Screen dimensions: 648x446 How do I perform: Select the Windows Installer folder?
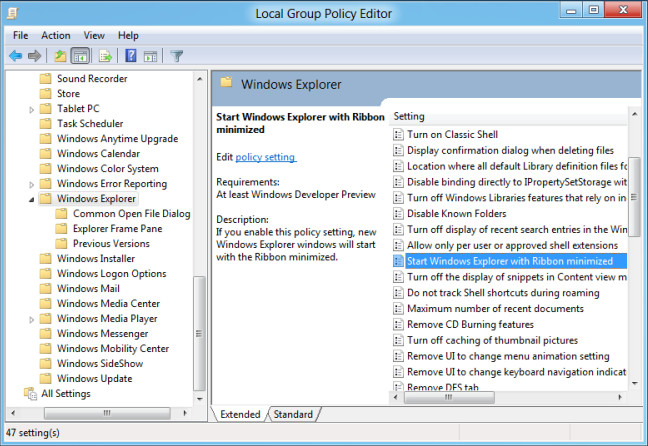(96, 259)
